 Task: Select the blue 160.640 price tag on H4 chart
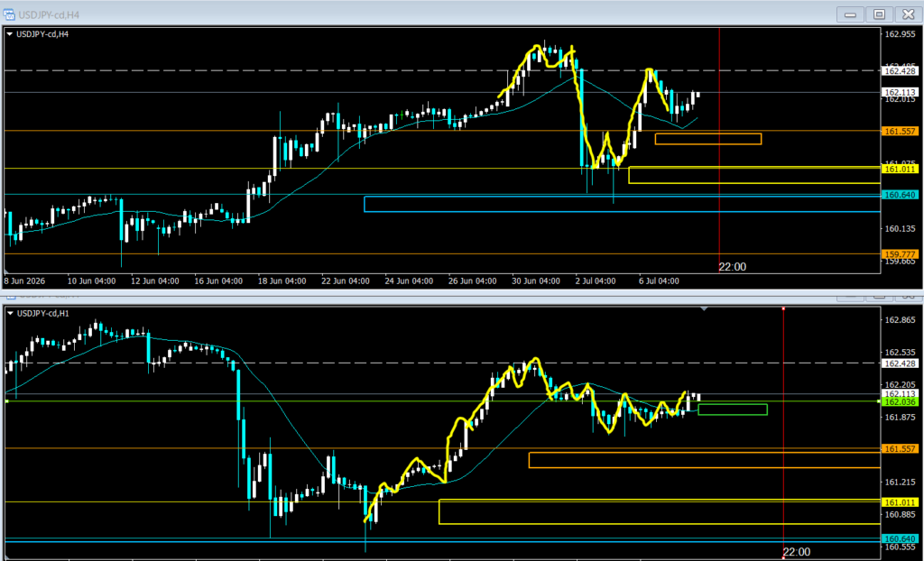click(x=900, y=195)
